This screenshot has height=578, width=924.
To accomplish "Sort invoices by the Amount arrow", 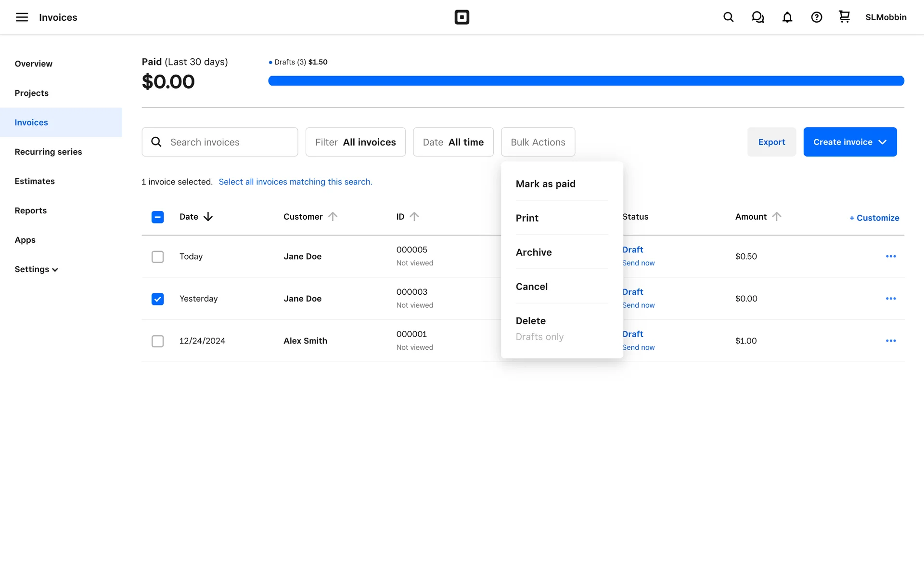I will click(x=776, y=217).
